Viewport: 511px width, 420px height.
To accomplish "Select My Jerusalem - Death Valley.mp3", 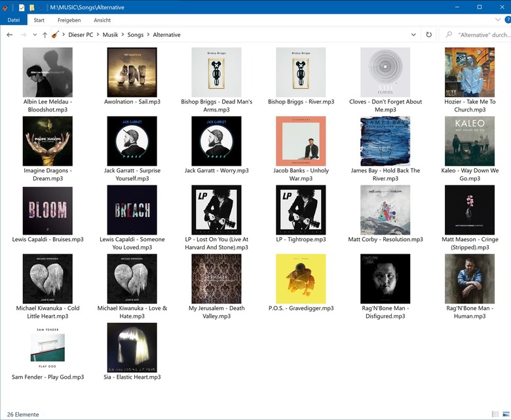I will (x=216, y=279).
